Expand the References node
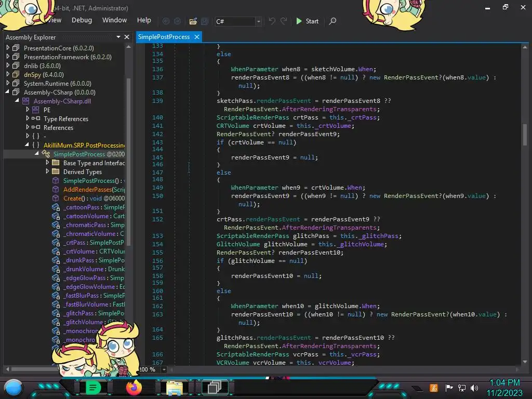The width and height of the screenshot is (532, 399). 28,127
